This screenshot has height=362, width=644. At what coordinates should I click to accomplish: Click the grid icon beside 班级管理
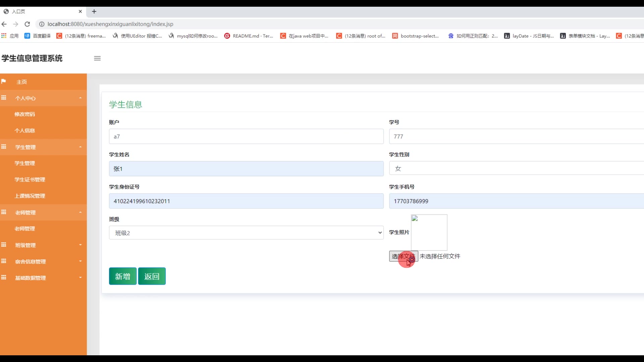(4, 245)
